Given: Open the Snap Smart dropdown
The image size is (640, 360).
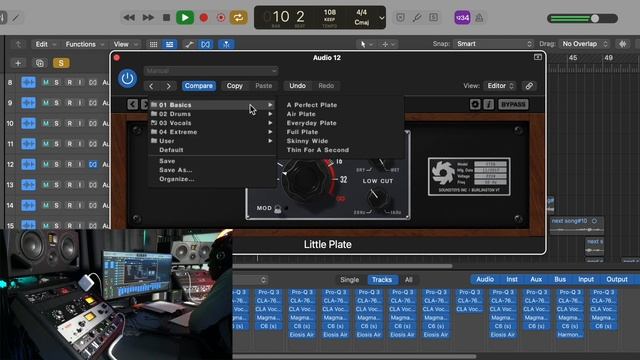Looking at the screenshot, I should point(493,44).
